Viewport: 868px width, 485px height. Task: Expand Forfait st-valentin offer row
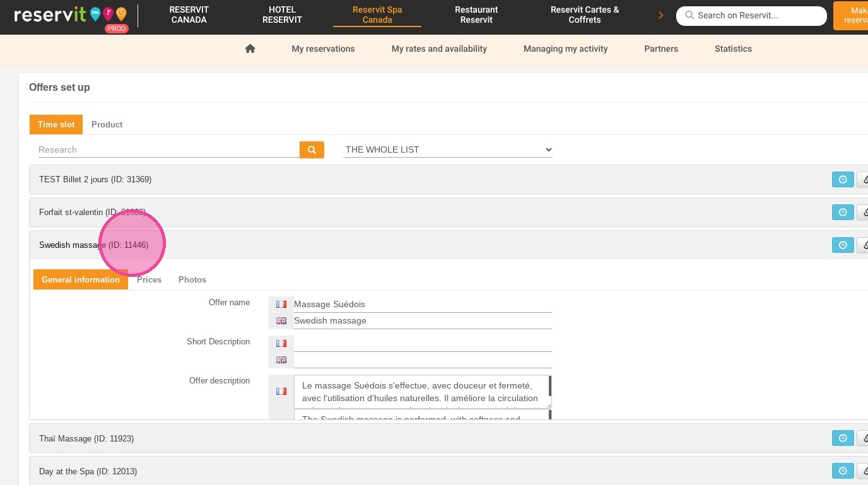pos(92,212)
